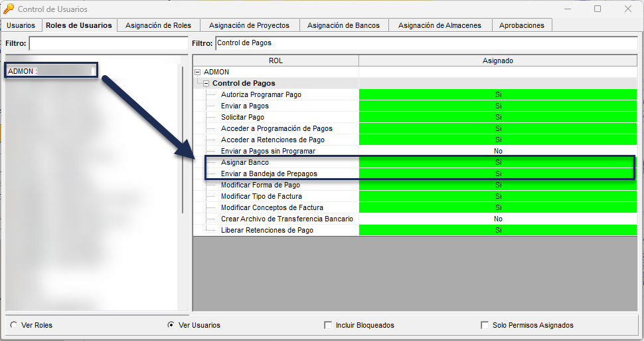Click the left panel vertical scrollbar

click(182, 140)
